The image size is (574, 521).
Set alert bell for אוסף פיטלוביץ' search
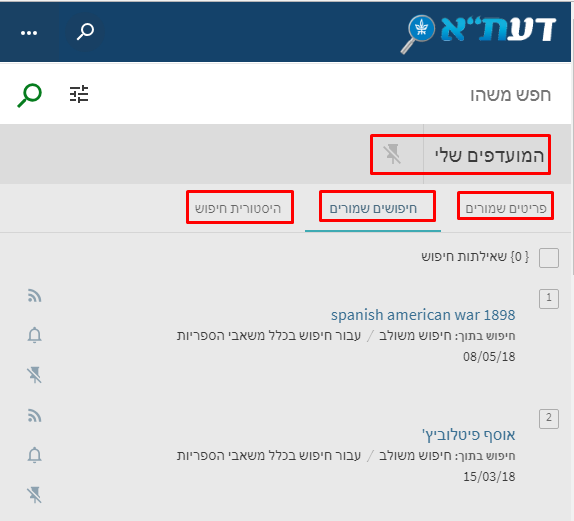point(34,455)
